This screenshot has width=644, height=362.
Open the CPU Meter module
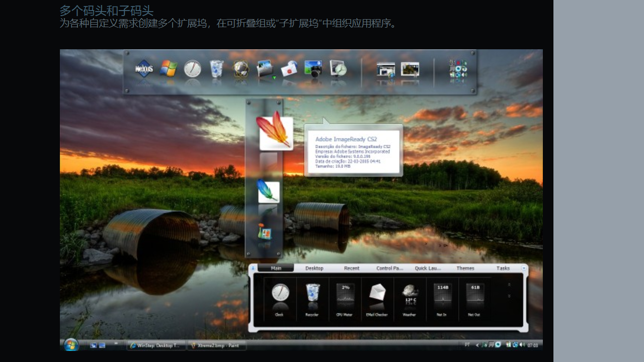[x=346, y=299]
